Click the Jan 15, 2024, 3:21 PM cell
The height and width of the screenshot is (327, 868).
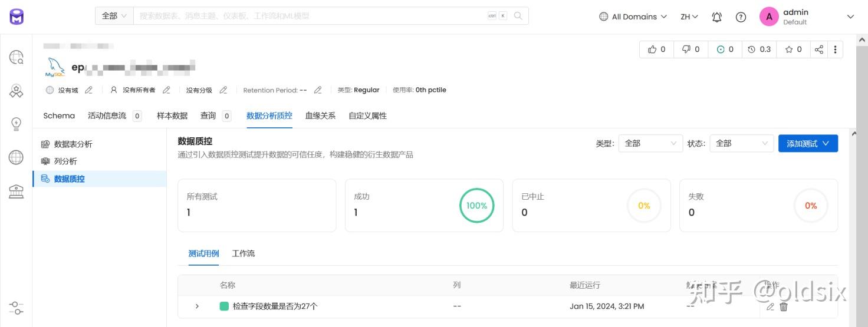click(x=607, y=306)
